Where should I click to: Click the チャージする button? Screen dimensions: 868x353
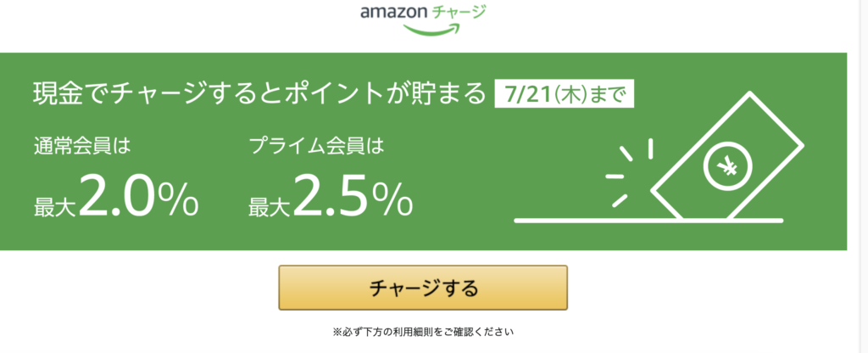(x=423, y=288)
